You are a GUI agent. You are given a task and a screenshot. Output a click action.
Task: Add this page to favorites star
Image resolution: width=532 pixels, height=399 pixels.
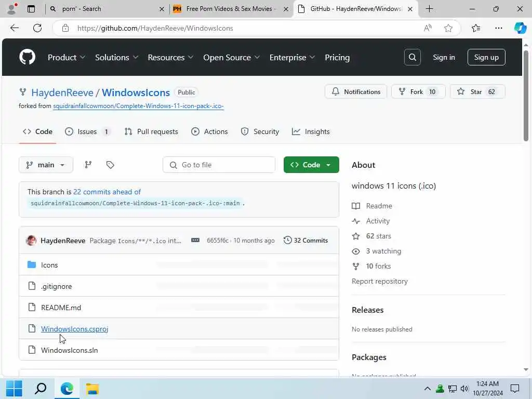tap(448, 28)
